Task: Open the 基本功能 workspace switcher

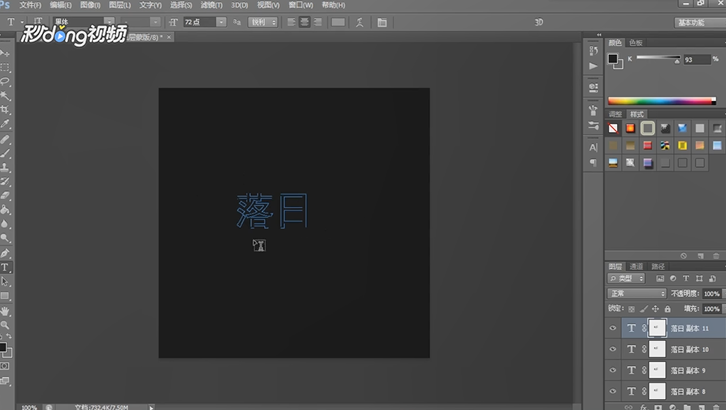Action: [x=700, y=22]
